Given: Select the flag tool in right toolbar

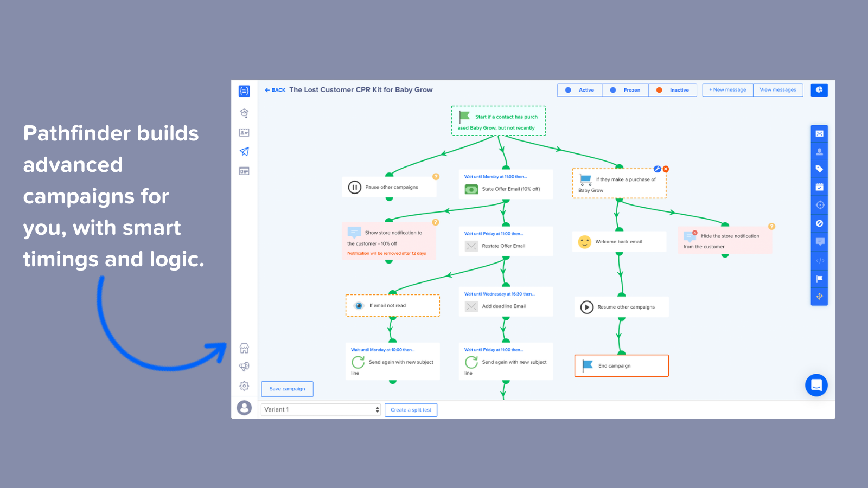Looking at the screenshot, I should tap(819, 279).
